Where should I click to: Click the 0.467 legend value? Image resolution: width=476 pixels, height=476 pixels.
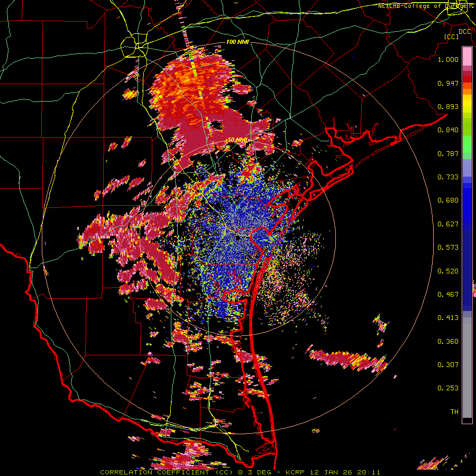(x=448, y=295)
